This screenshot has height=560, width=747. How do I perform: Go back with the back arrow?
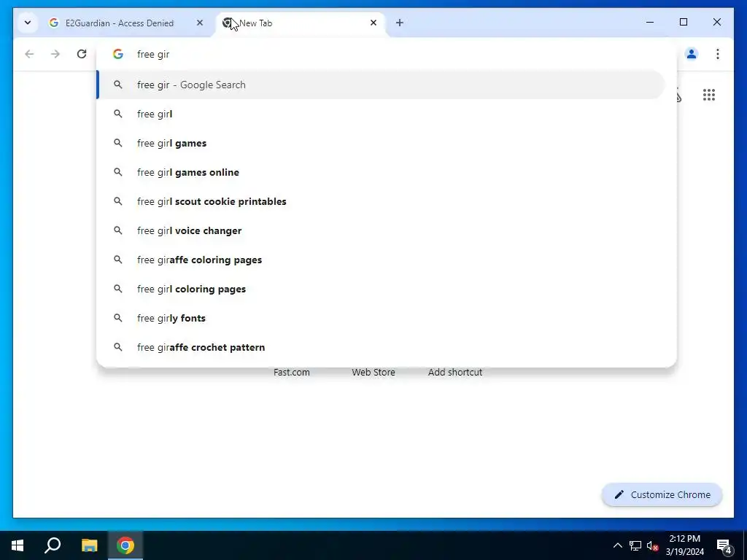[x=29, y=54]
